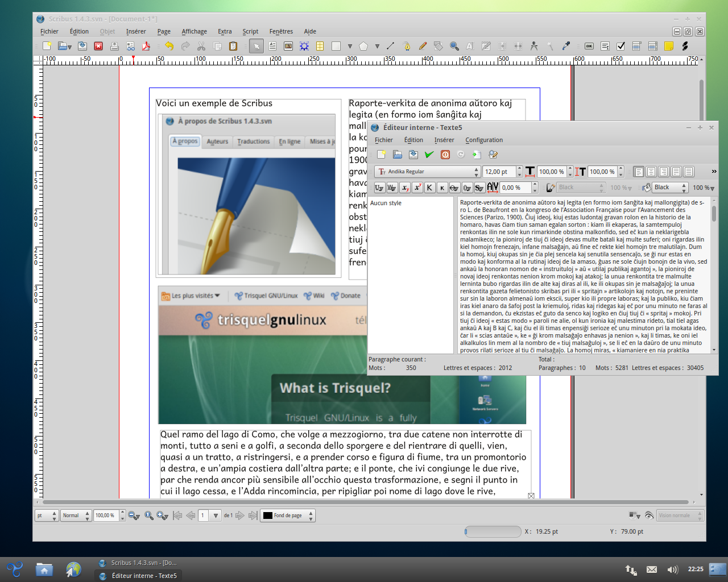Select the insert image frame tool

pos(288,46)
